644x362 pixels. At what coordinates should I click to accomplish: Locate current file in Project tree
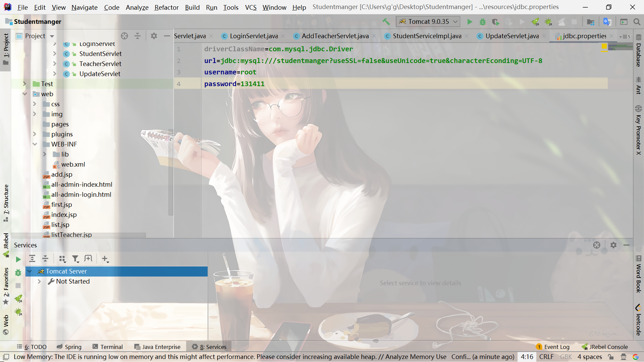pyautogui.click(x=124, y=36)
